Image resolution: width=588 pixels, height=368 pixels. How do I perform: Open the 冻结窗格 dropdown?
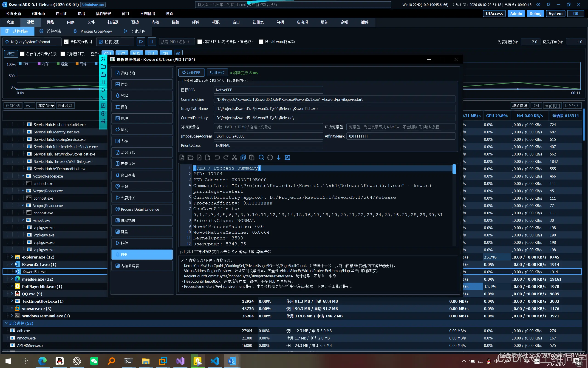pos(46,106)
